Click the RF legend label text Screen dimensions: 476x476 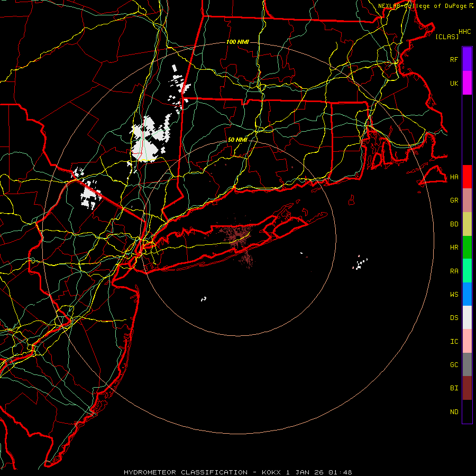(454, 59)
